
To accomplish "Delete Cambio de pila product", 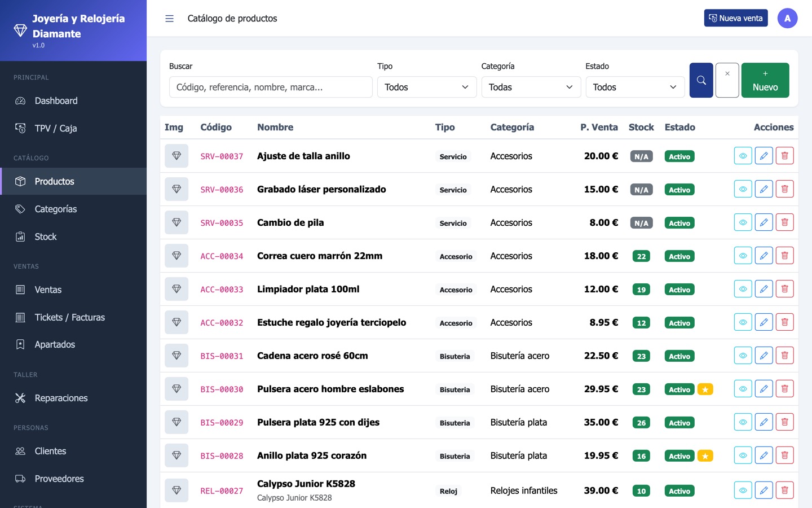I will [x=784, y=222].
